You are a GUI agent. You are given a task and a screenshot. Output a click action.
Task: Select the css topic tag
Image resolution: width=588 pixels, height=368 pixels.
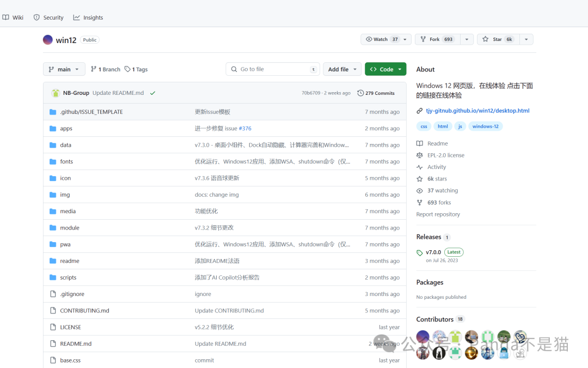pyautogui.click(x=424, y=126)
